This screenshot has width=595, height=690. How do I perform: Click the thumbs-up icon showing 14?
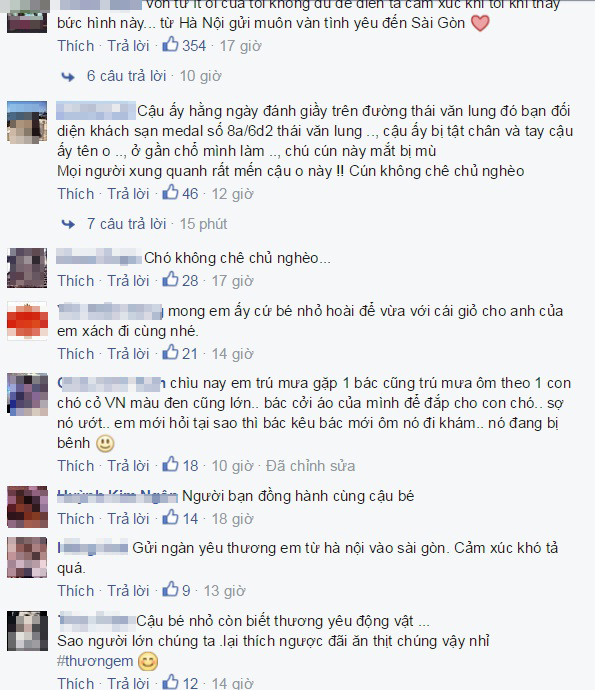(170, 518)
